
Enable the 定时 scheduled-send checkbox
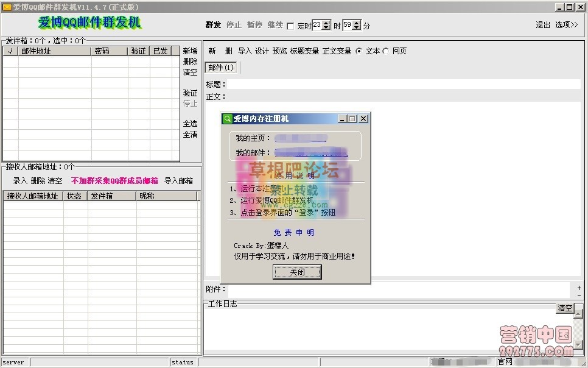(292, 25)
